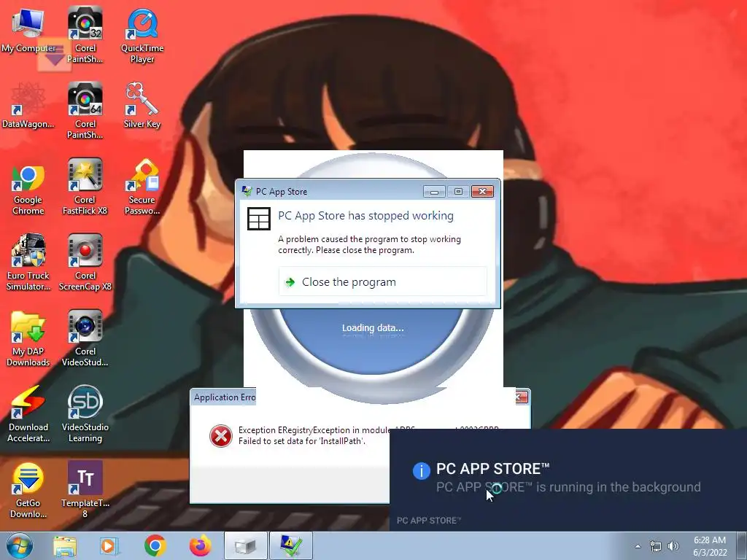Screen dimensions: 747x560
Task: Open Firefox from the taskbar
Action: [200, 545]
